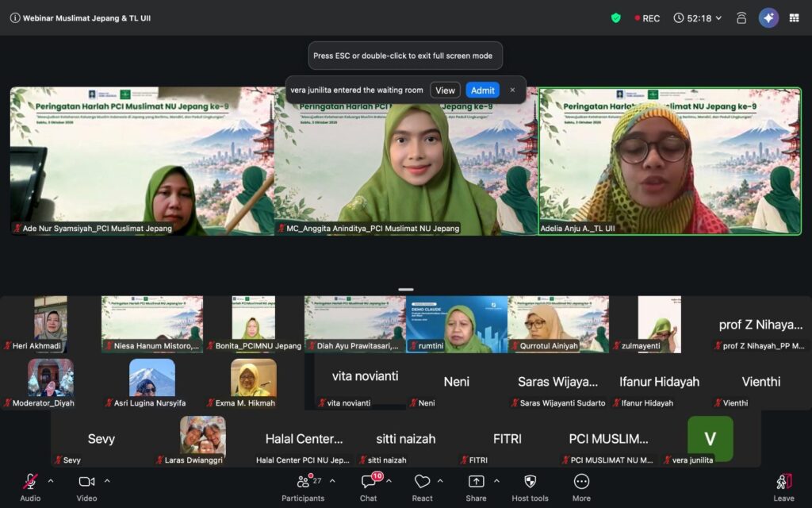Select sitti naizah participant tile
Image resolution: width=812 pixels, height=508 pixels.
[x=406, y=439]
